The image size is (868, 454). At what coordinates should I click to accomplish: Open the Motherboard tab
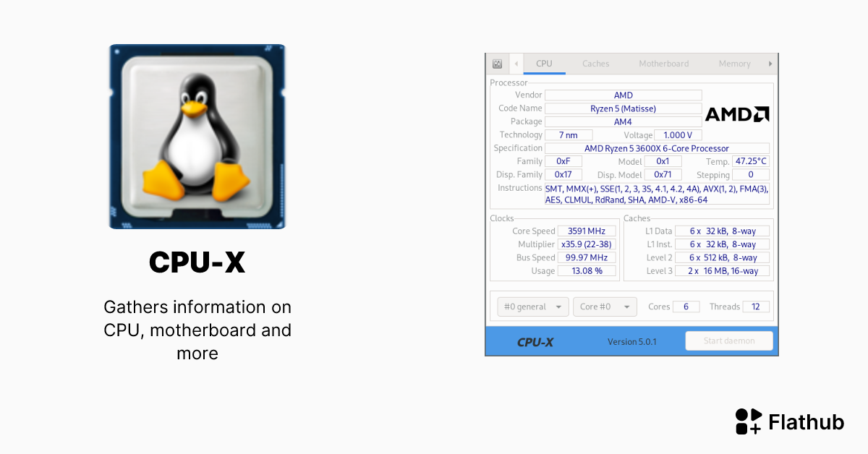coord(663,64)
